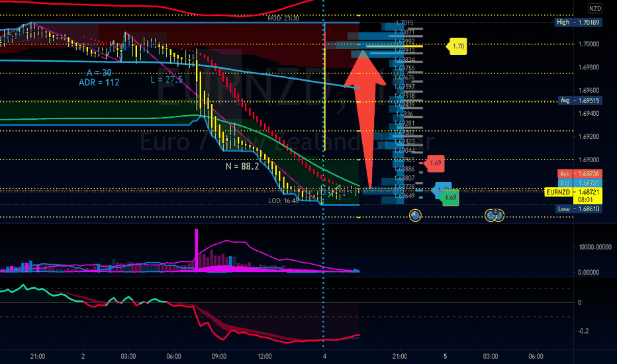Click the 1.70000 price scale value
Screen dimensions: 617x364
[589, 44]
